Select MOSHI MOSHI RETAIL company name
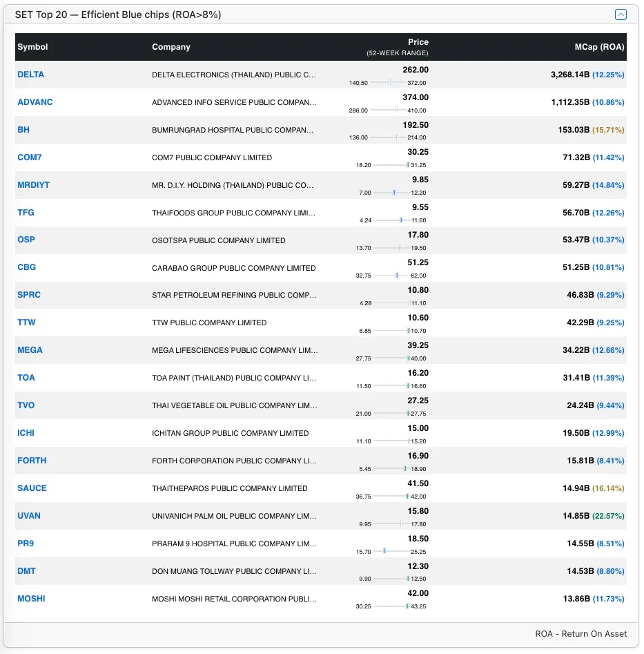This screenshot has width=644, height=654. coord(234,599)
